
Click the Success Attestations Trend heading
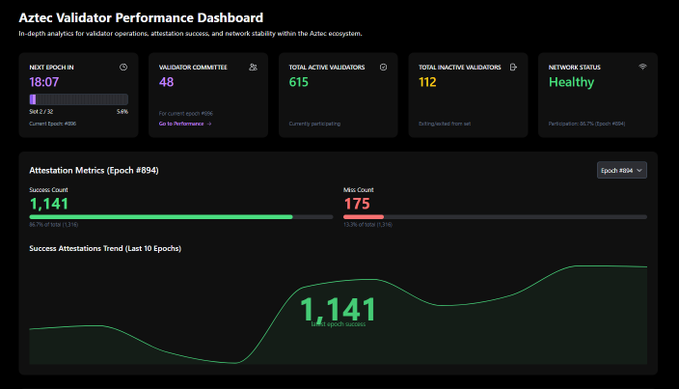tap(105, 249)
